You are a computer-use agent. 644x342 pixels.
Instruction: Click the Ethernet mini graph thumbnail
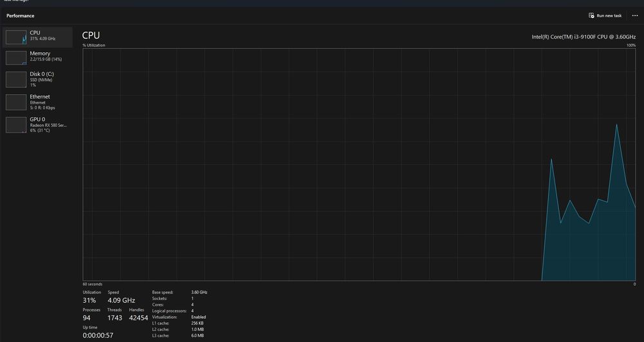(16, 102)
